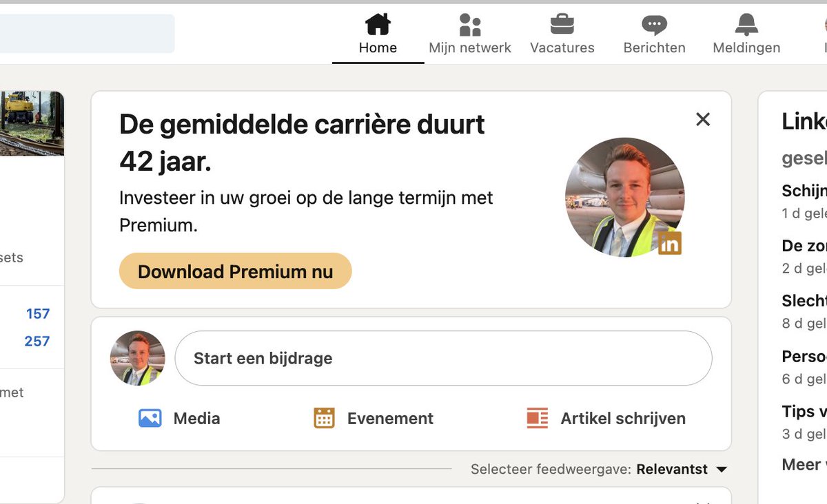The width and height of the screenshot is (827, 504).
Task: Click the small profile photo beside post box
Action: coord(138,358)
